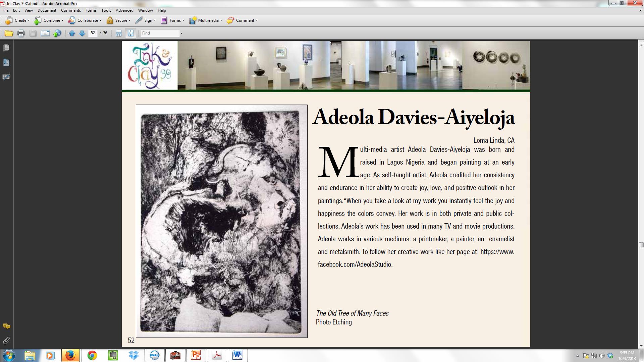Click the Find text field
The image size is (644, 362).
click(x=160, y=33)
